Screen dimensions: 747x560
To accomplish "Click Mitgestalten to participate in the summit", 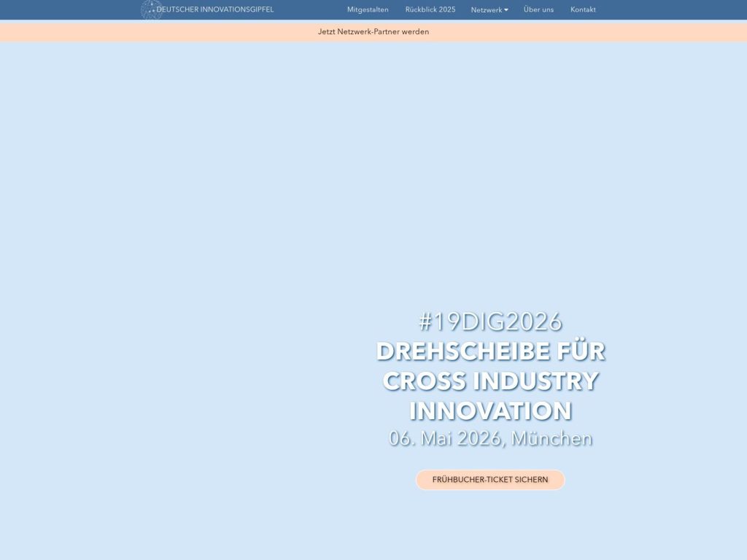I will 368,10.
